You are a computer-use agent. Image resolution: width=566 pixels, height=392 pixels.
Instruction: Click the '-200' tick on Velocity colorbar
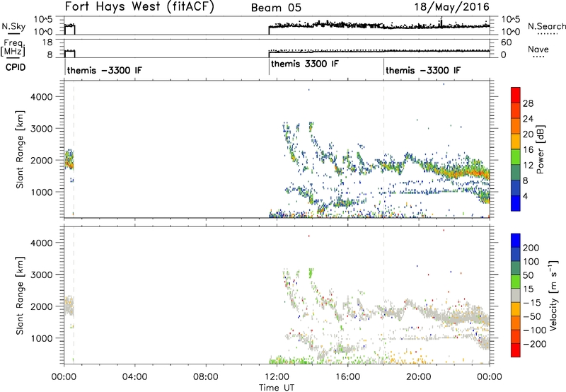[x=535, y=344]
